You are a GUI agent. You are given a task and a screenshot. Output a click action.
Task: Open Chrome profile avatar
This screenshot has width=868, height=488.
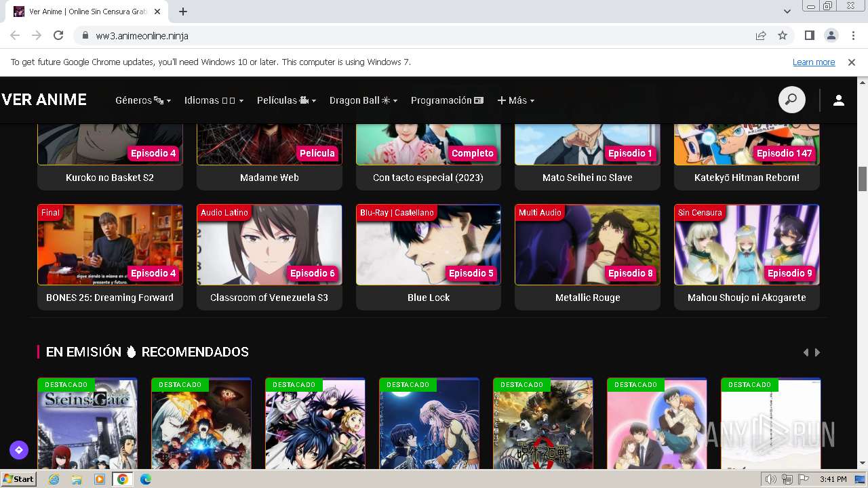click(831, 36)
